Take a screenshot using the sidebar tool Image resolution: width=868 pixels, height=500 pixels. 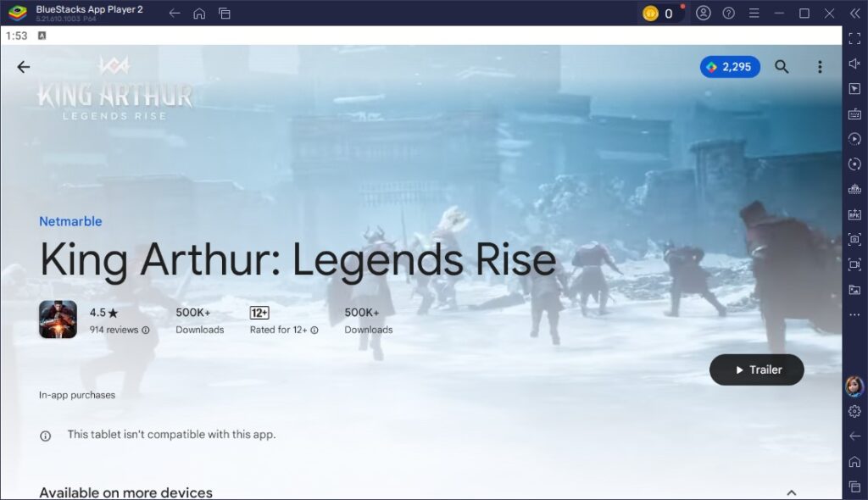pos(854,239)
